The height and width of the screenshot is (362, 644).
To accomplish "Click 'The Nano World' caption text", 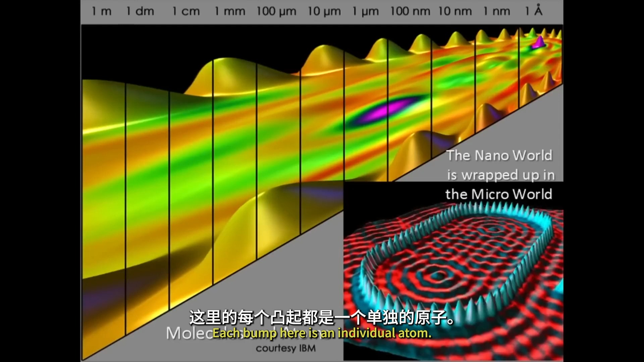I will [499, 155].
